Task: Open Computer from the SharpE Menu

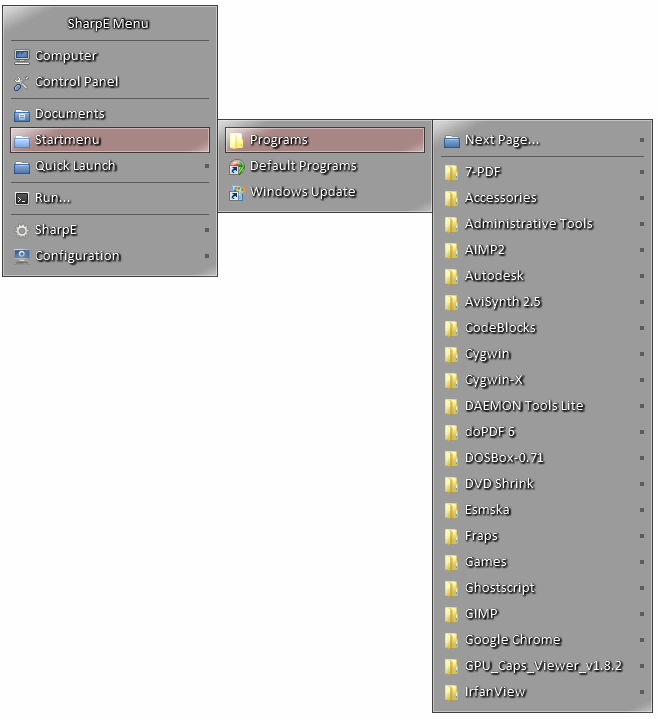Action: pos(110,56)
